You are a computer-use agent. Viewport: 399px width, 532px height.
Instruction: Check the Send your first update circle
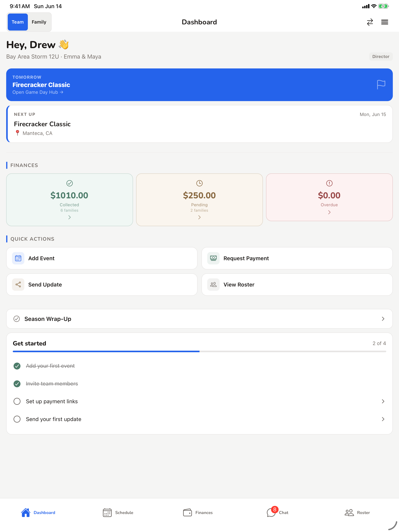click(x=17, y=419)
